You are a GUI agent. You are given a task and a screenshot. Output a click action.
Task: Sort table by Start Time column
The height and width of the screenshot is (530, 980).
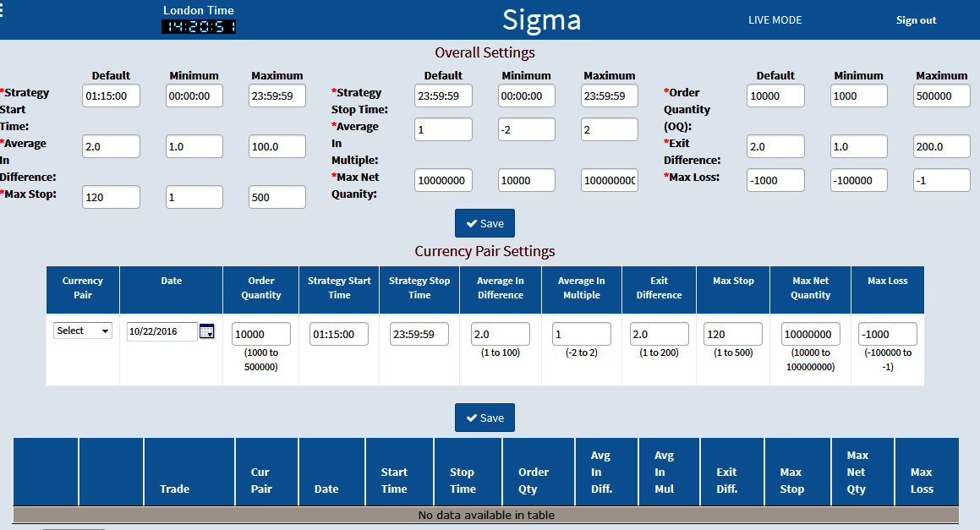pos(394,480)
